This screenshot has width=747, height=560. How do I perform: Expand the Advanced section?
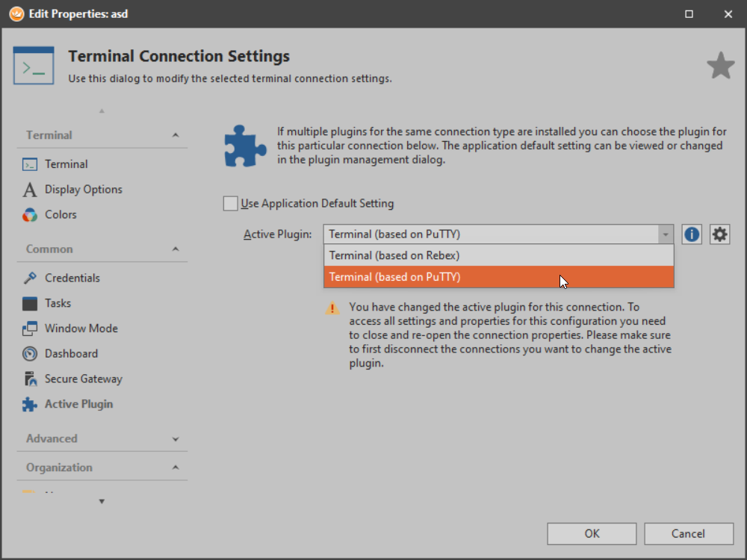tap(176, 439)
